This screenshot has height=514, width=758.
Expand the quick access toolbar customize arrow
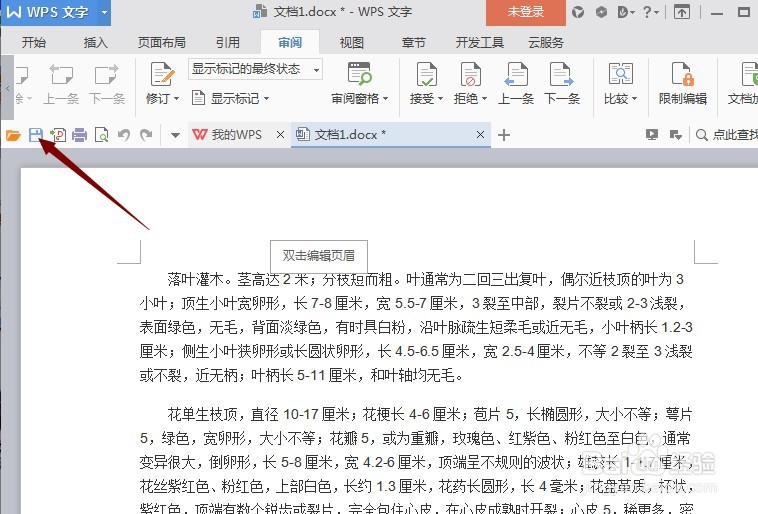click(175, 135)
